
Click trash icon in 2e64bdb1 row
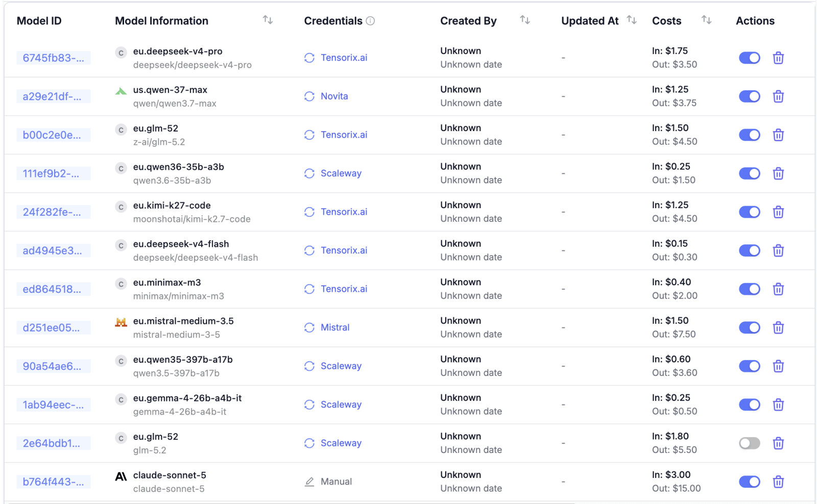[778, 443]
